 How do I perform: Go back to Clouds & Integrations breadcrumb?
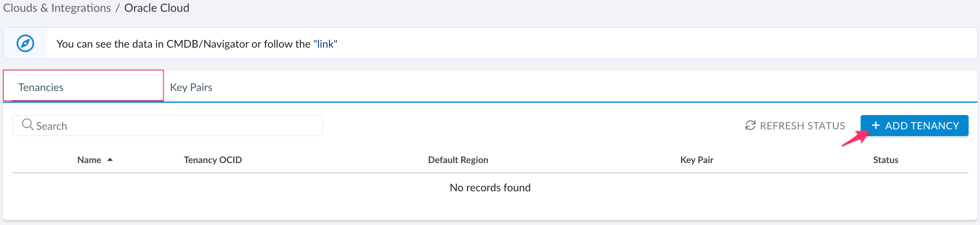[x=57, y=8]
